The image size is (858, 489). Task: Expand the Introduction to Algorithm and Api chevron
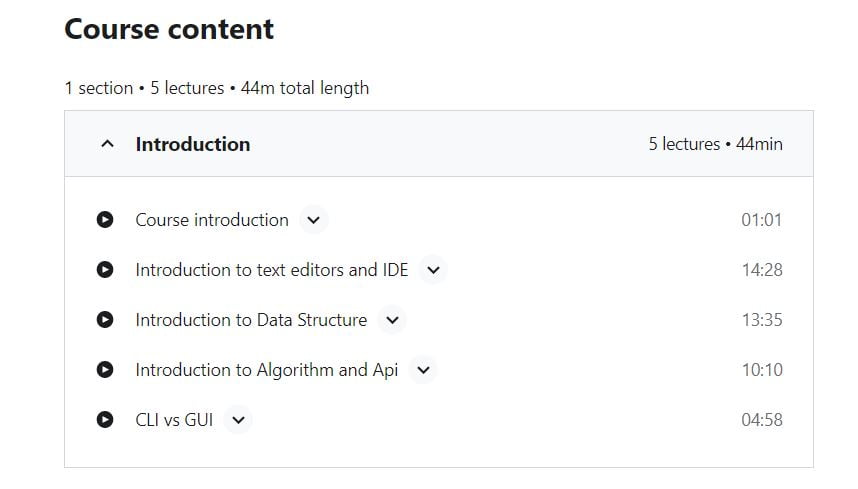point(424,370)
